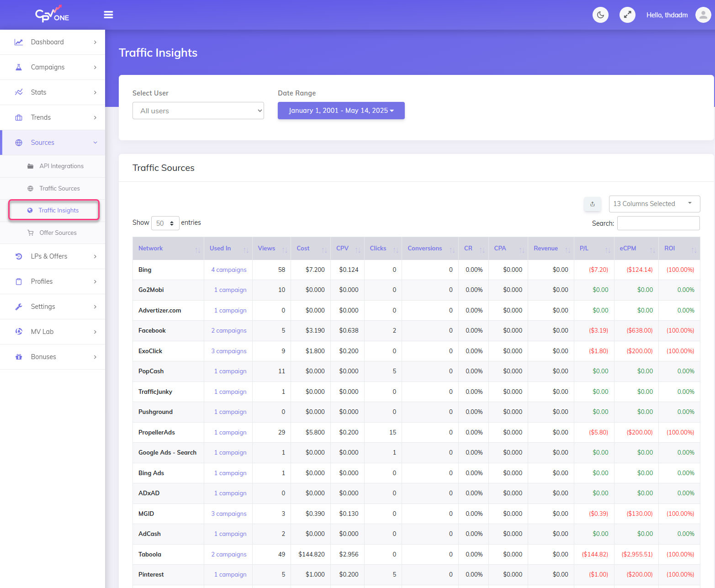Click the export/upload icon above the table
The image size is (715, 588).
click(x=593, y=204)
